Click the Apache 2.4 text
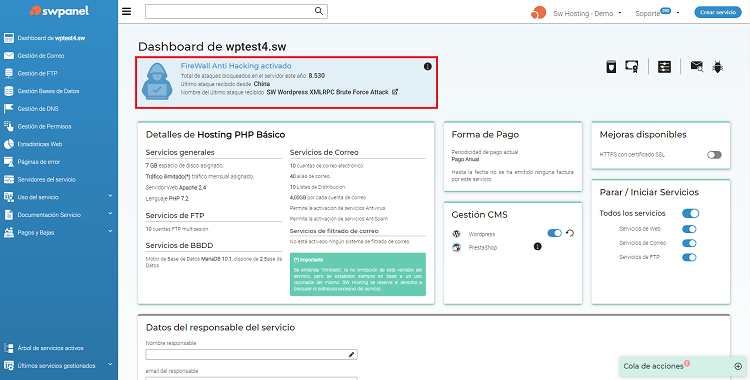The width and height of the screenshot is (750, 380). 192,188
